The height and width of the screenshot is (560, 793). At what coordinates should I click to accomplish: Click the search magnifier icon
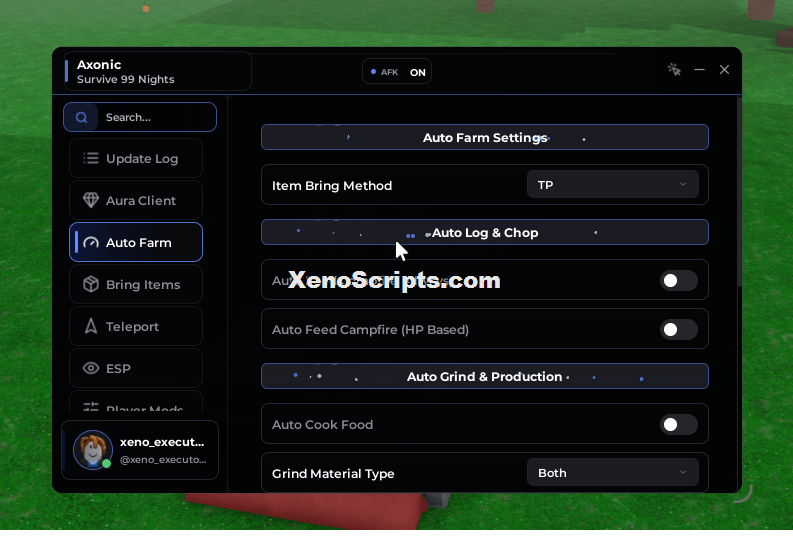[x=81, y=118]
